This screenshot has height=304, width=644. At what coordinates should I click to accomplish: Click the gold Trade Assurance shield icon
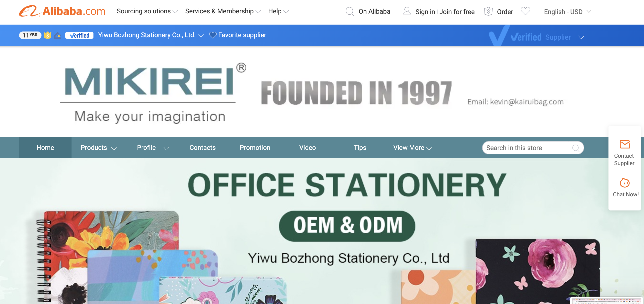(48, 35)
